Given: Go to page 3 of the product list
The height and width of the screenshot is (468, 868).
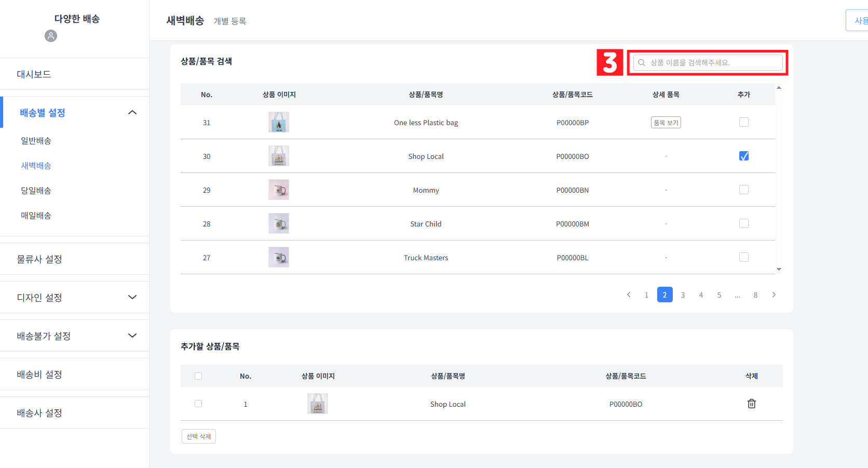Looking at the screenshot, I should (x=683, y=295).
